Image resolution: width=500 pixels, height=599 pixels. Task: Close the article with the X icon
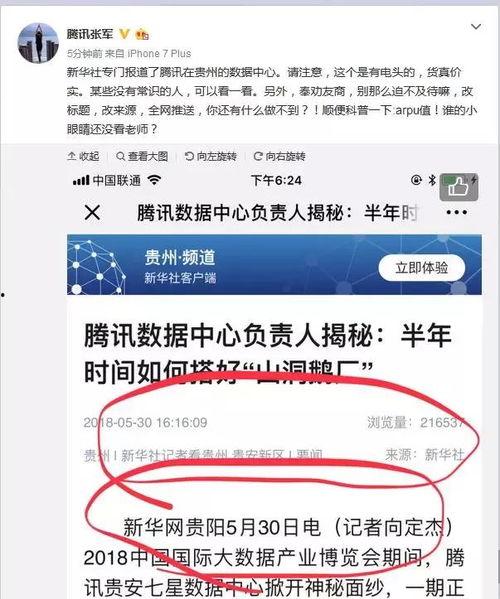[92, 212]
